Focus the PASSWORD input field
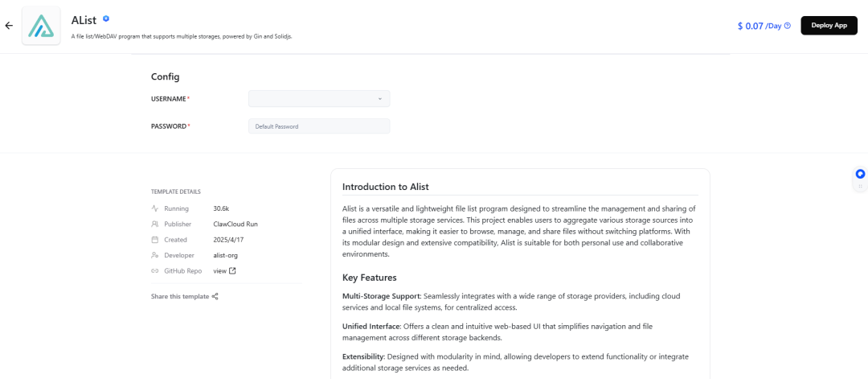Viewport: 868px width, 379px height. coord(319,126)
